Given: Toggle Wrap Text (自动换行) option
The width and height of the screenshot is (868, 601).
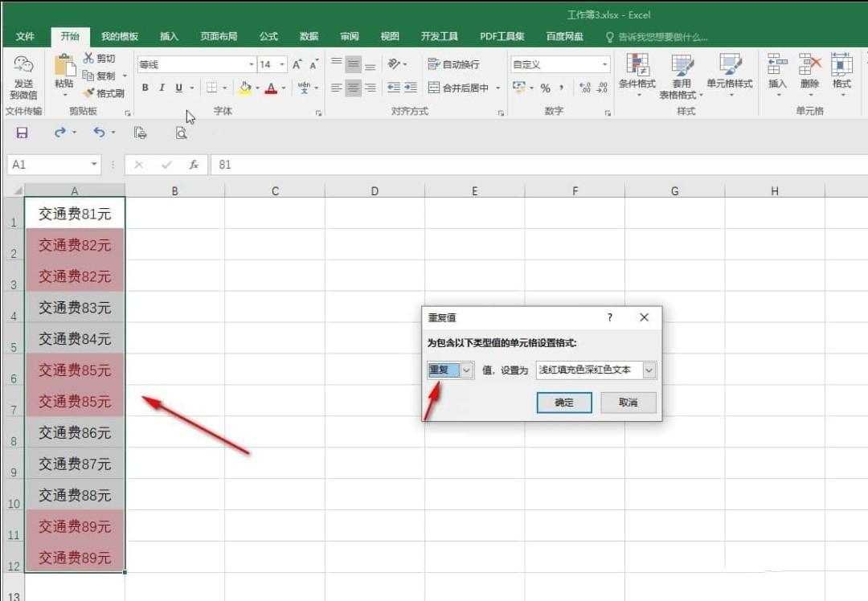Looking at the screenshot, I should [454, 64].
